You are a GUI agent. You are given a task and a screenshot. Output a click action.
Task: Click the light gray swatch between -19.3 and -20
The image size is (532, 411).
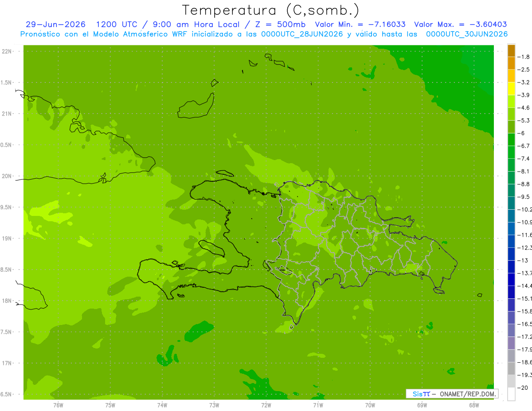click(511, 381)
